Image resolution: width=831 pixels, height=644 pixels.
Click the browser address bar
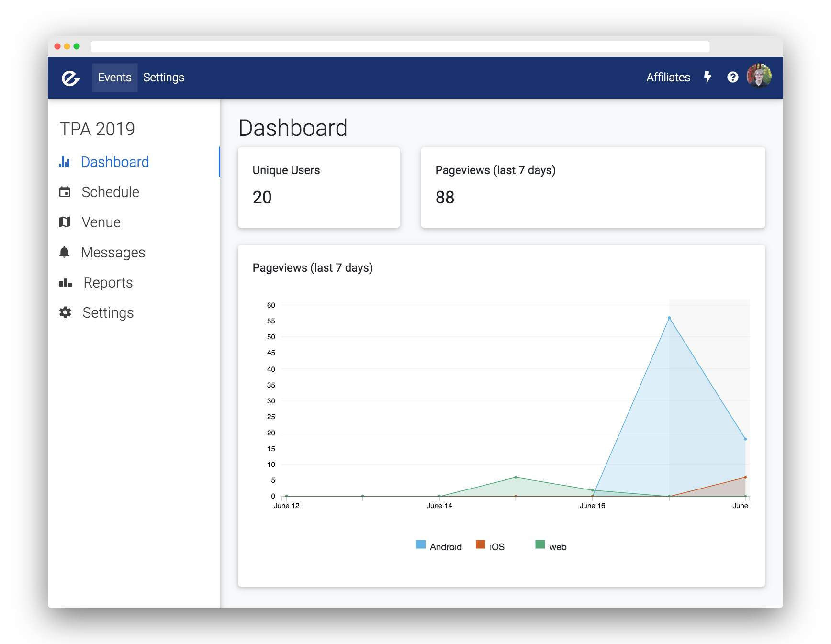[x=400, y=46]
